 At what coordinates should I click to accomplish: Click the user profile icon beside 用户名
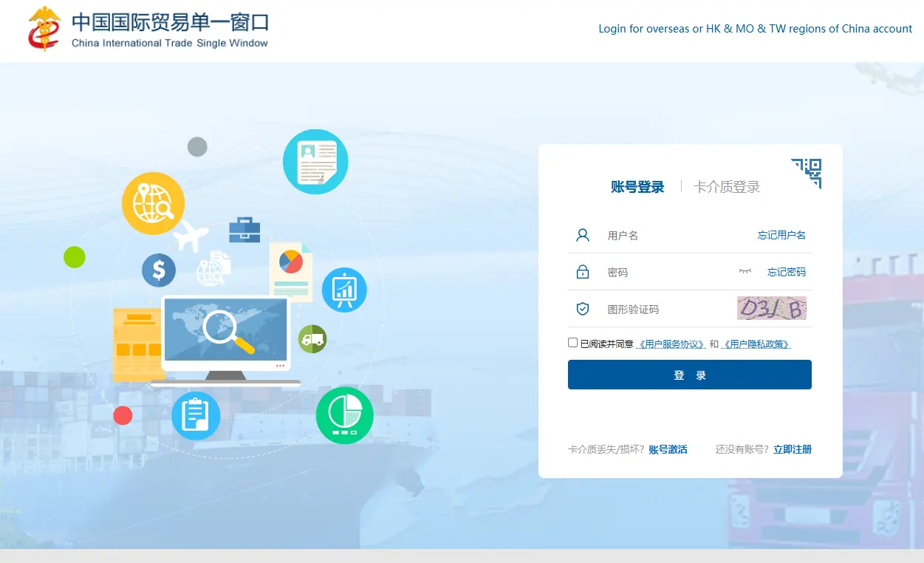(583, 236)
